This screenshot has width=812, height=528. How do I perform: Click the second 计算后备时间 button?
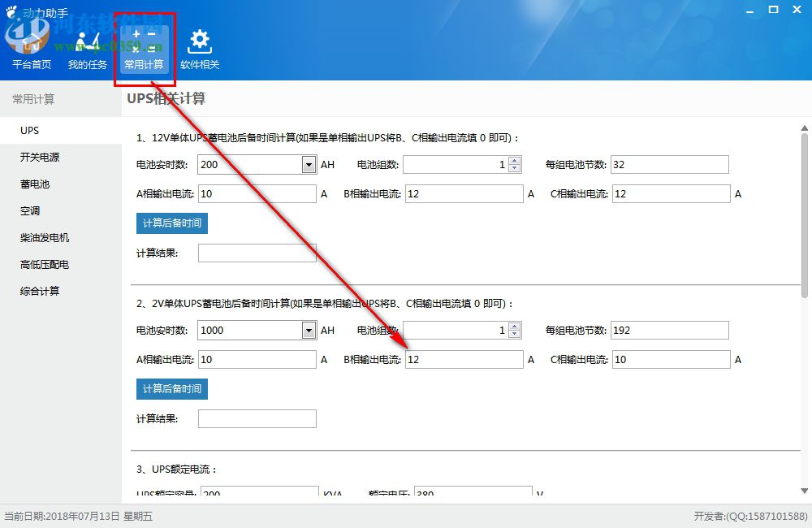pos(171,389)
